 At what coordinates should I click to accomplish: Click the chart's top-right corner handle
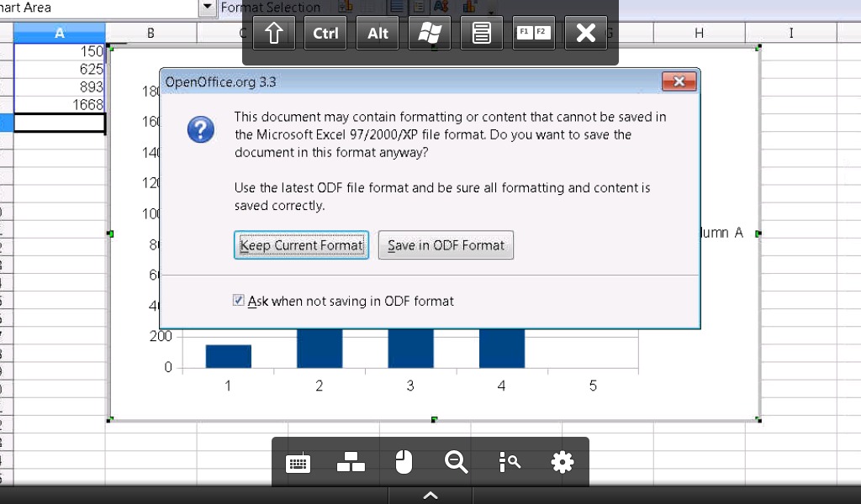tap(758, 48)
